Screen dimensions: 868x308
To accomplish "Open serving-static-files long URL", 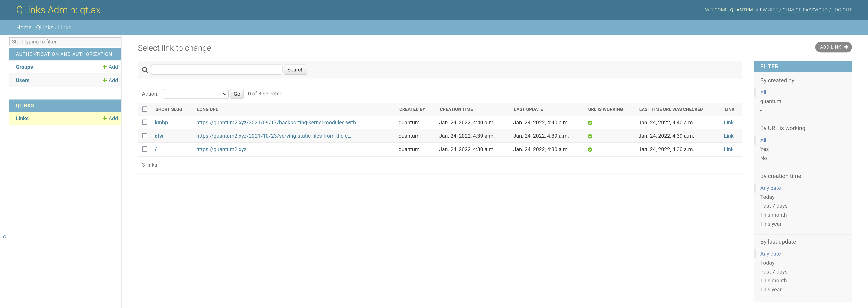I will [x=274, y=136].
